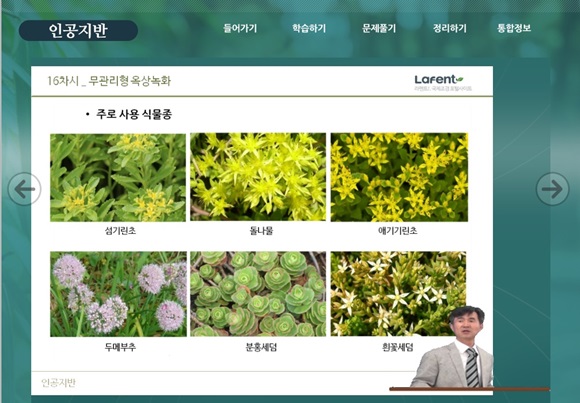Open the 통합정보 menu

point(514,28)
